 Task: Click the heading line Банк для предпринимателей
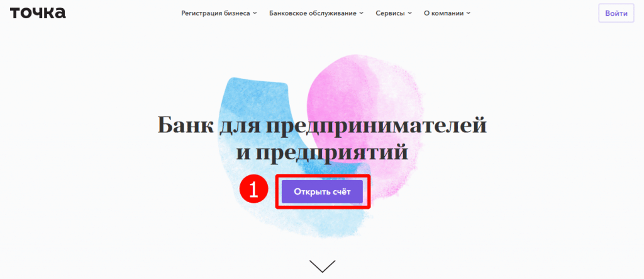322,125
